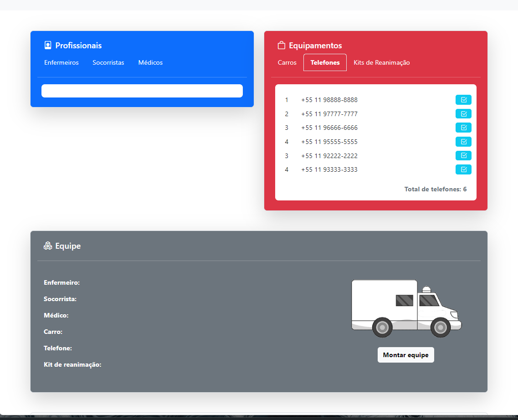
Task: Open the Socorristas tab
Action: point(108,62)
